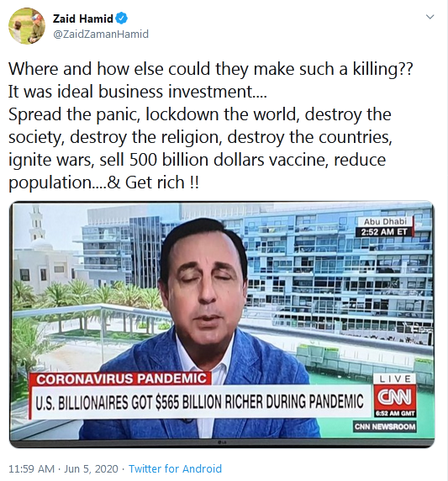The height and width of the screenshot is (481, 448).
Task: Click the CNN NEWSROOM label
Action: coord(385,426)
